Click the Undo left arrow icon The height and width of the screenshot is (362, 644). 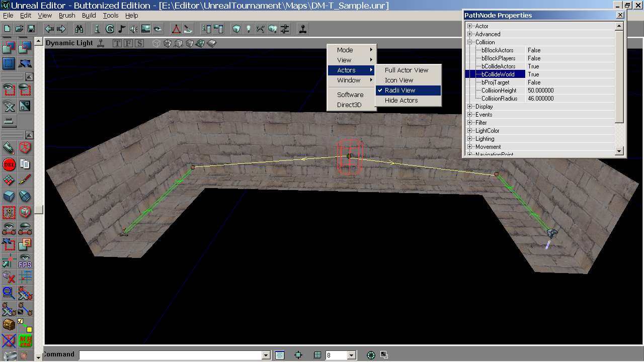tap(49, 29)
